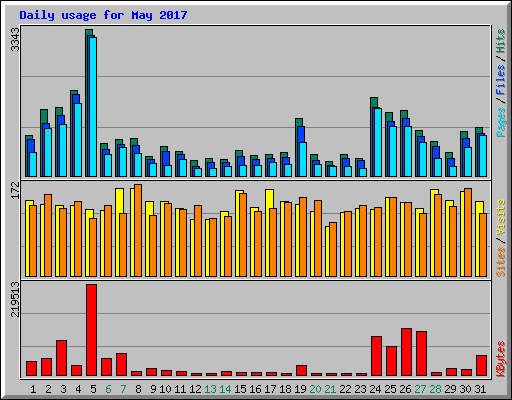Click the cyan Pages bar for day 4
The image size is (512, 400).
78,140
